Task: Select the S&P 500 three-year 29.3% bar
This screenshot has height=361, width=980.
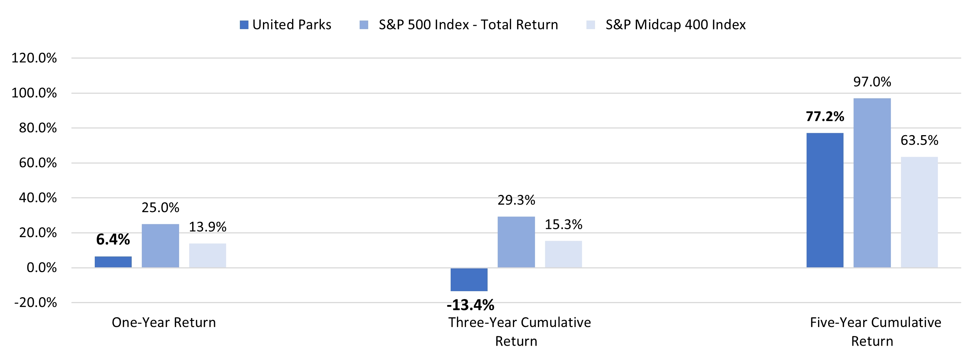Action: (x=516, y=242)
